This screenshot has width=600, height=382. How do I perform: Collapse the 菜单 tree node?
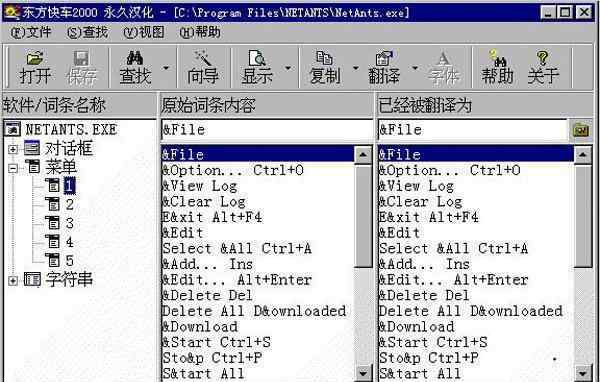(x=13, y=168)
